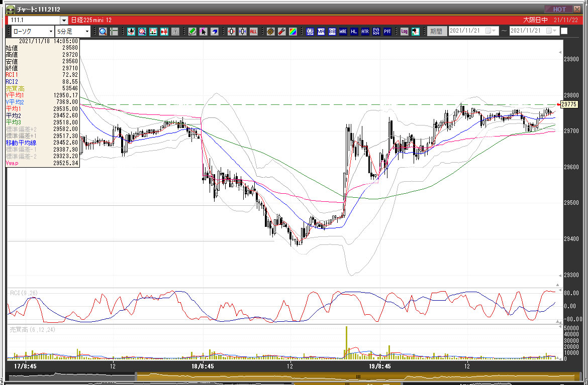
Task: Toggle the HL indicator icon
Action: 354,32
